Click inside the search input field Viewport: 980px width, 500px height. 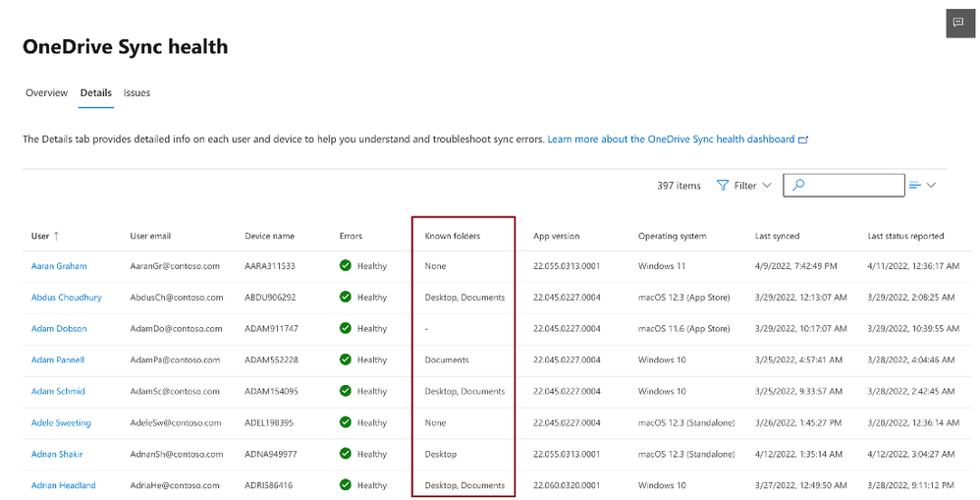844,185
